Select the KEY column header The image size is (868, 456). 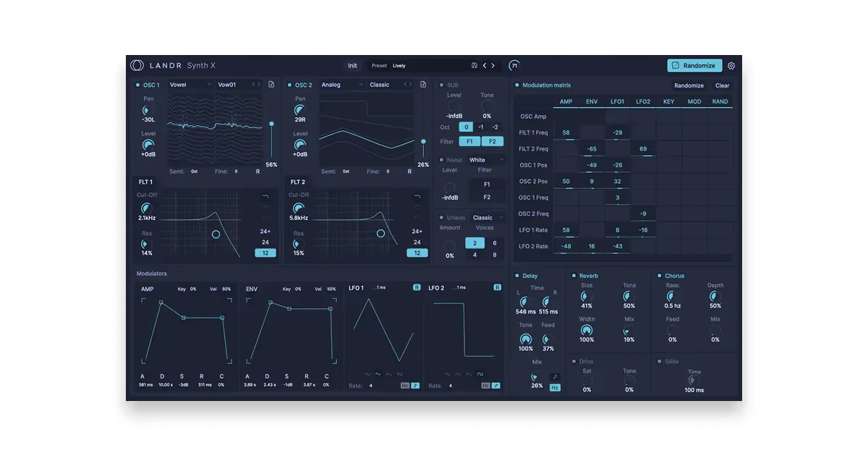668,101
